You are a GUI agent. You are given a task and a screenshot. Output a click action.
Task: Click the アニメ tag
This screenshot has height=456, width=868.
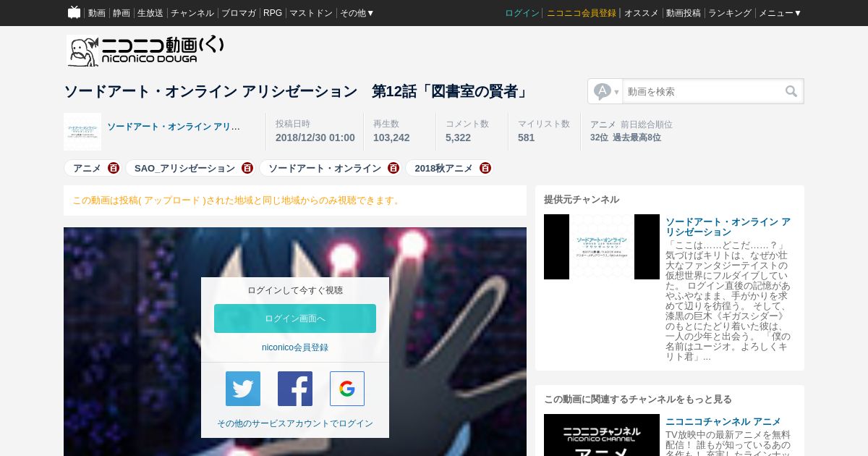pos(87,168)
